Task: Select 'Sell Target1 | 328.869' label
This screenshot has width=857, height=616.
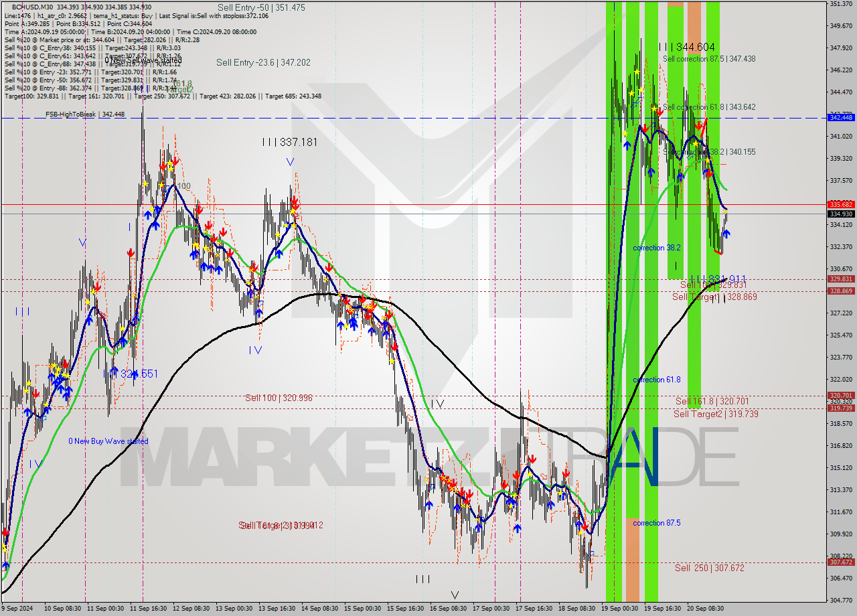Action: (x=715, y=297)
